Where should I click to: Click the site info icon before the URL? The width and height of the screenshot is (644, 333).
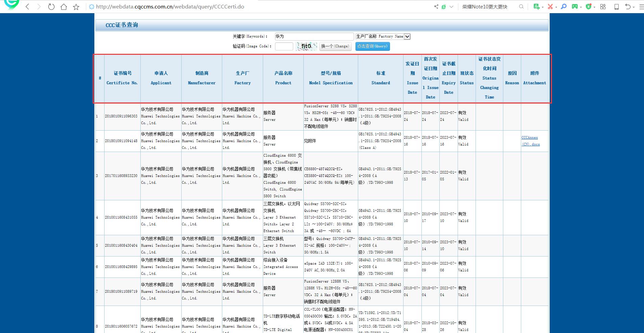click(91, 7)
